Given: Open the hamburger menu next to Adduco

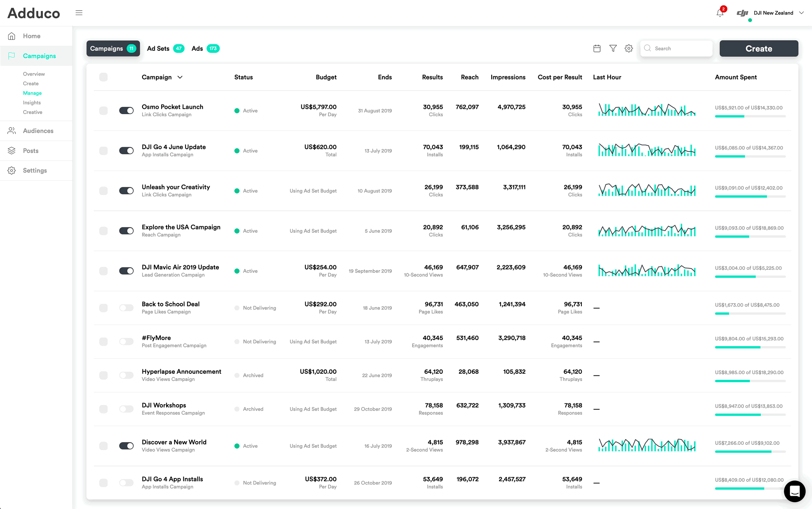Looking at the screenshot, I should pyautogui.click(x=79, y=13).
